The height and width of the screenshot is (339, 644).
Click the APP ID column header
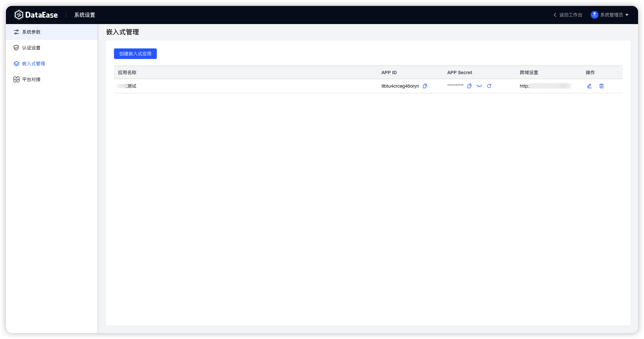pyautogui.click(x=389, y=72)
